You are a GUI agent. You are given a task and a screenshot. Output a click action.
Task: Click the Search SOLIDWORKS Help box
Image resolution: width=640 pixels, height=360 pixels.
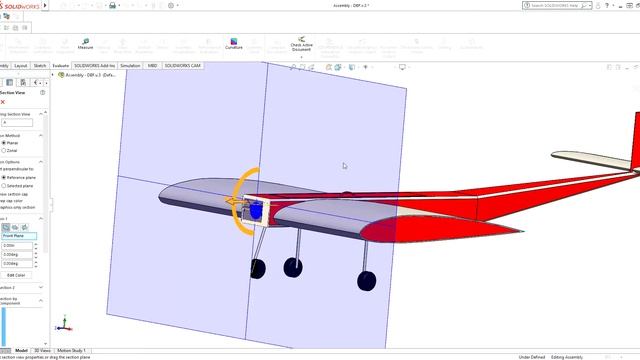click(557, 5)
